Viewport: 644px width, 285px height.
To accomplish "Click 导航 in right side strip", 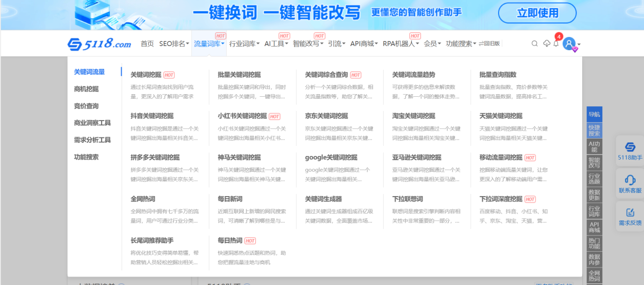I will click(594, 114).
